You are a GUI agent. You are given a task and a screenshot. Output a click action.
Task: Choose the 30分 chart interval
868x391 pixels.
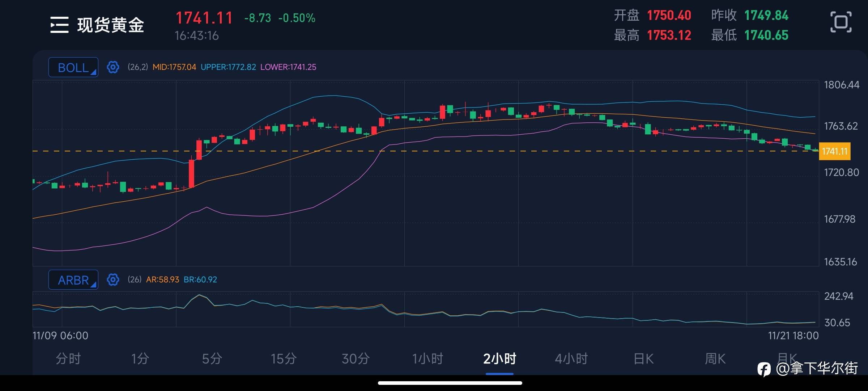(x=356, y=359)
